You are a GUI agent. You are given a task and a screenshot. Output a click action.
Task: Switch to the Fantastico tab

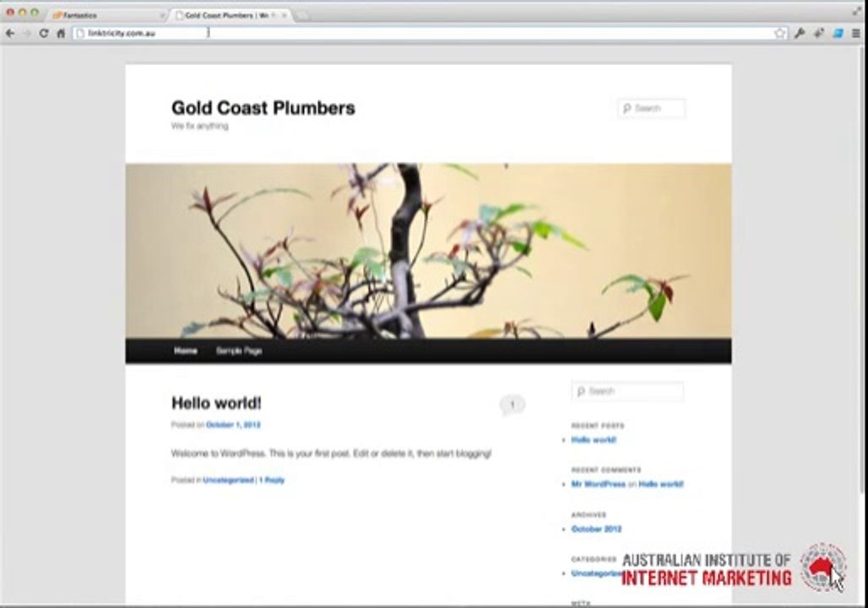(108, 15)
